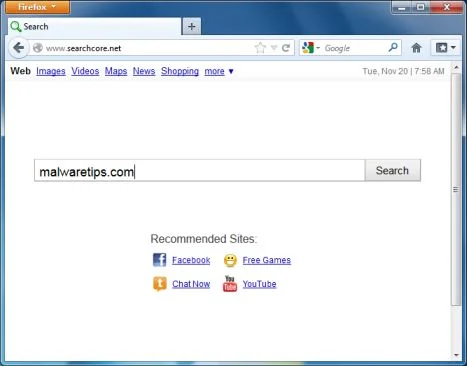This screenshot has width=467, height=366.
Task: Click the Facebook logo icon
Action: pos(159,260)
